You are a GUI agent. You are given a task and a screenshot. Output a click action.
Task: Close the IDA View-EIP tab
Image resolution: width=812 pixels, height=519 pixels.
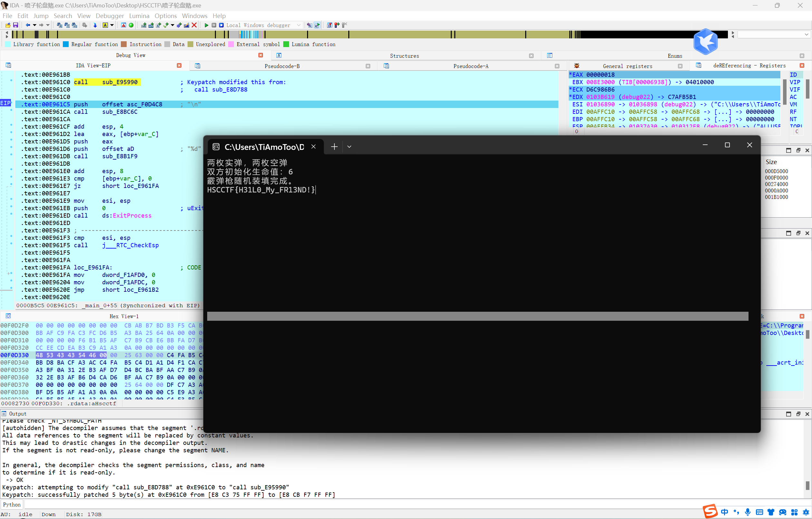[179, 65]
